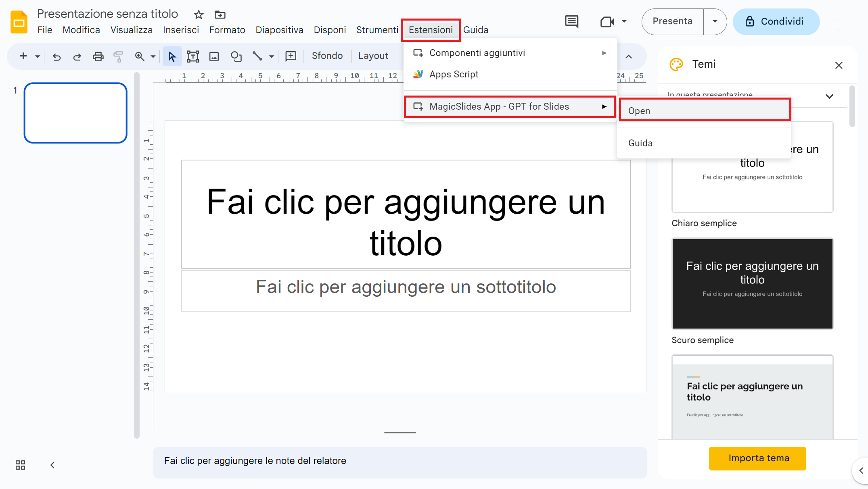Image resolution: width=868 pixels, height=489 pixels.
Task: Insert an image
Action: tap(214, 56)
